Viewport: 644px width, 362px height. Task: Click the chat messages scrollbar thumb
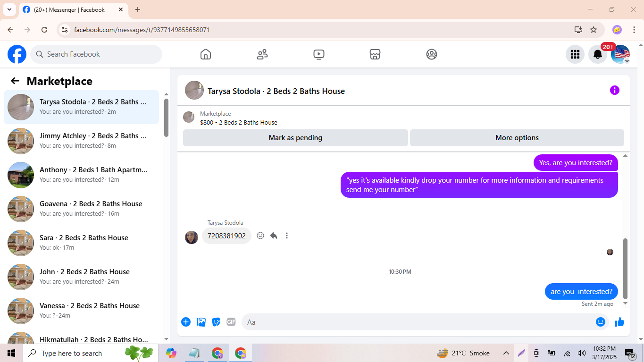[x=626, y=269]
